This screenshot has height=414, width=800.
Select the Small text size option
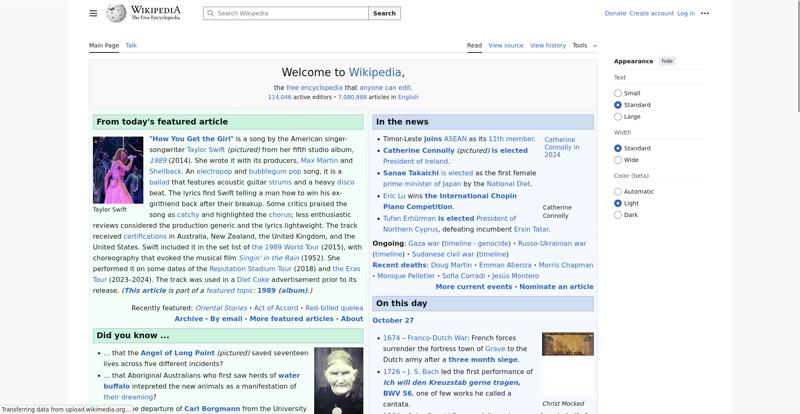tap(618, 93)
